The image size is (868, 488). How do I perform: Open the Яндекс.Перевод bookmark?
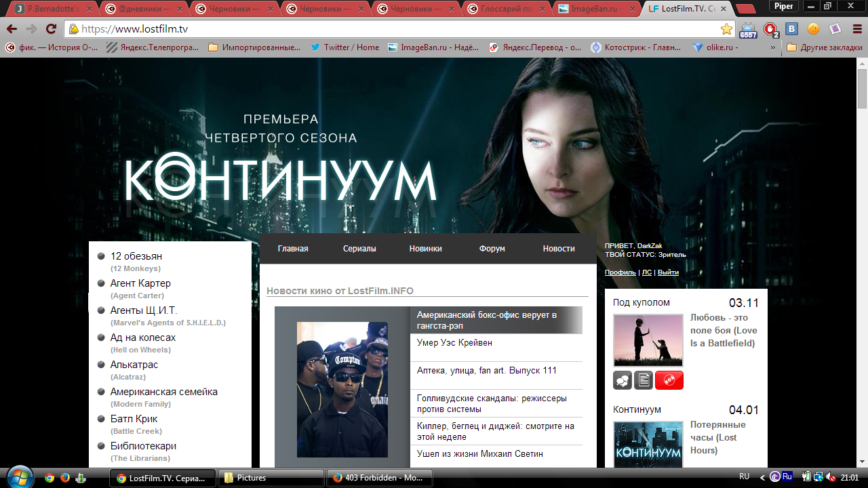[x=535, y=47]
